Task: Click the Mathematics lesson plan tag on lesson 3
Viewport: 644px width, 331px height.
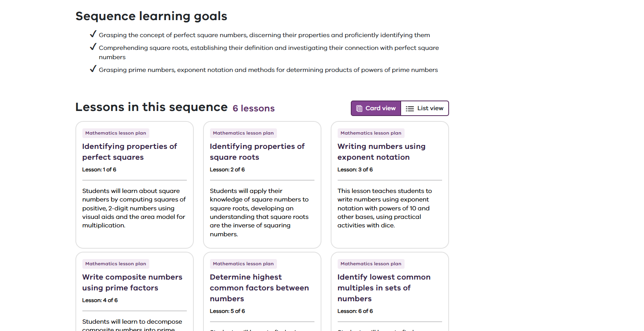Action: [371, 133]
